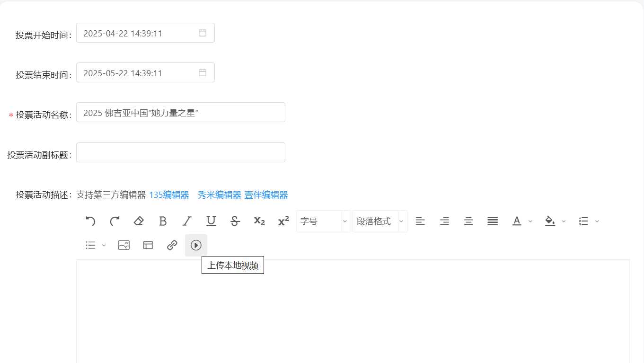Image resolution: width=644 pixels, height=363 pixels.
Task: Apply strikethrough formatting
Action: click(235, 221)
